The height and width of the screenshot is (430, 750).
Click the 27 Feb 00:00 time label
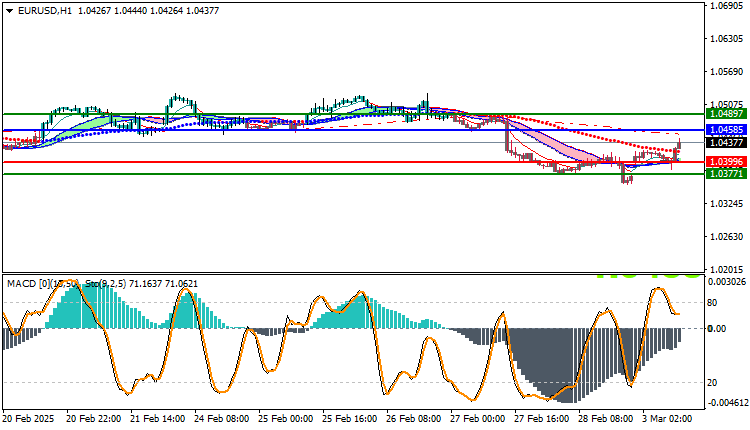pyautogui.click(x=477, y=419)
